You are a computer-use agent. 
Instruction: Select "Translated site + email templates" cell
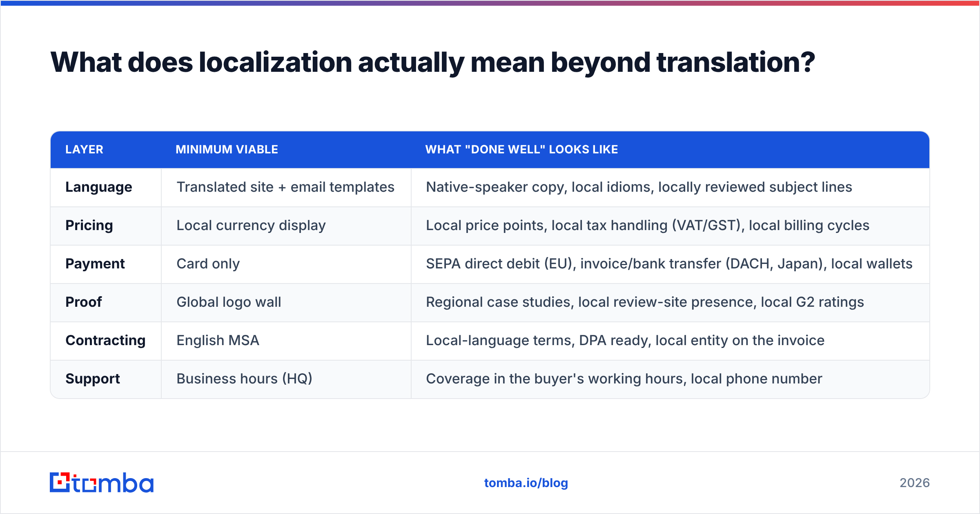click(x=285, y=187)
